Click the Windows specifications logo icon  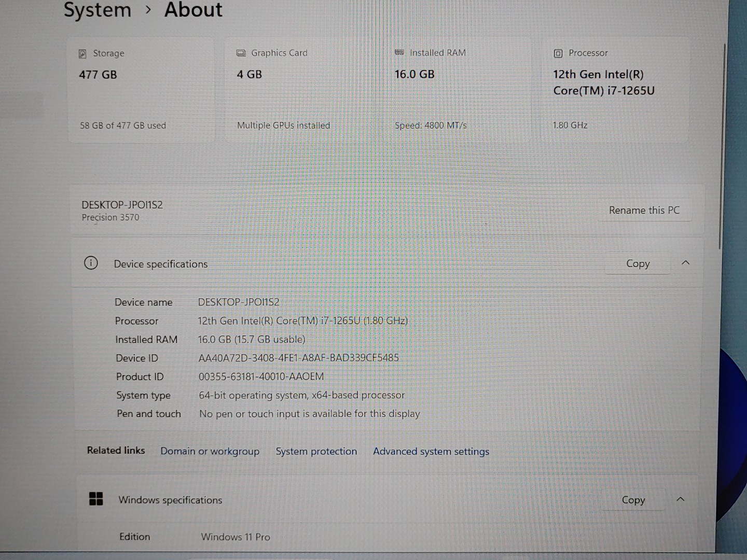(x=96, y=499)
